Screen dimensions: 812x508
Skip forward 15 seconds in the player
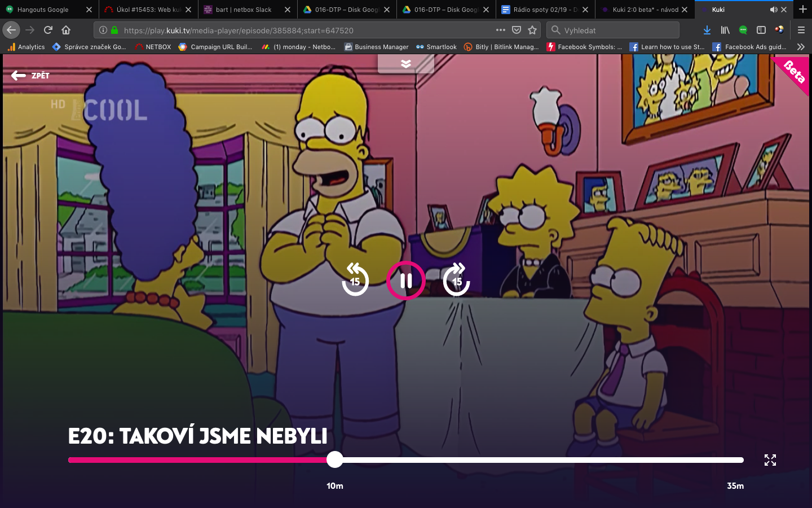click(456, 281)
